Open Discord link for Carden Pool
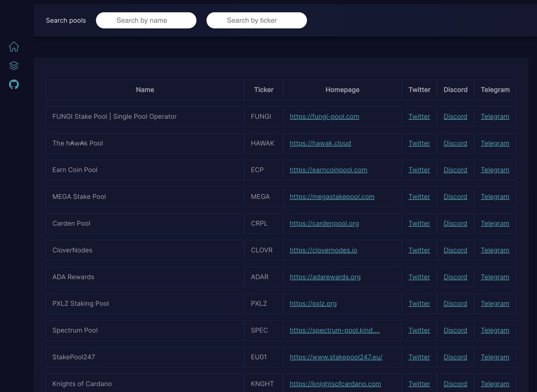The height and width of the screenshot is (392, 537). coord(456,223)
